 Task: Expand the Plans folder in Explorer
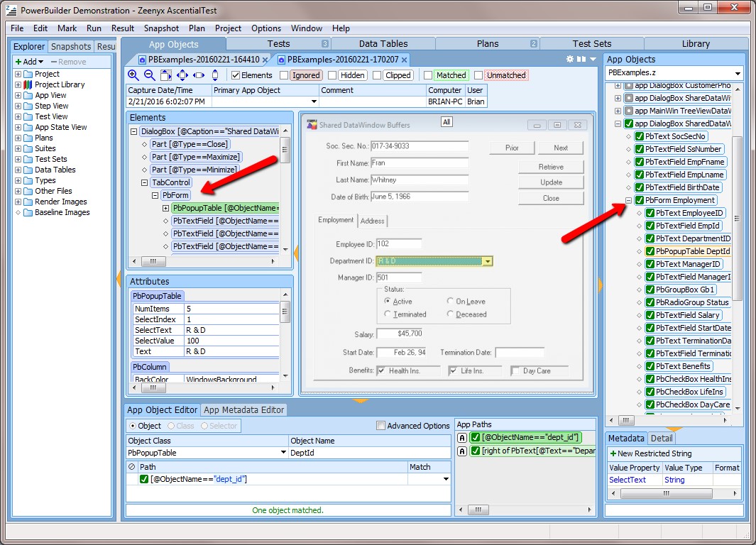tap(18, 138)
